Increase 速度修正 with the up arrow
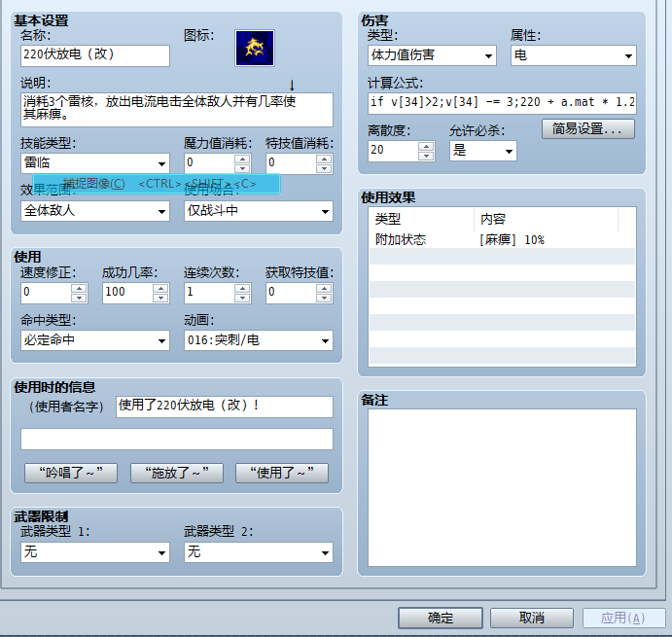The image size is (672, 637). (x=79, y=288)
